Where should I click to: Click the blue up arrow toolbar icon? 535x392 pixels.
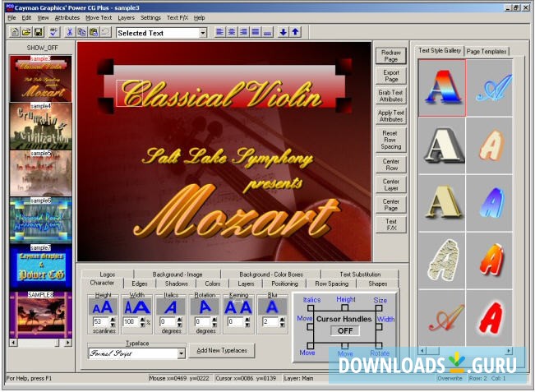pos(295,32)
